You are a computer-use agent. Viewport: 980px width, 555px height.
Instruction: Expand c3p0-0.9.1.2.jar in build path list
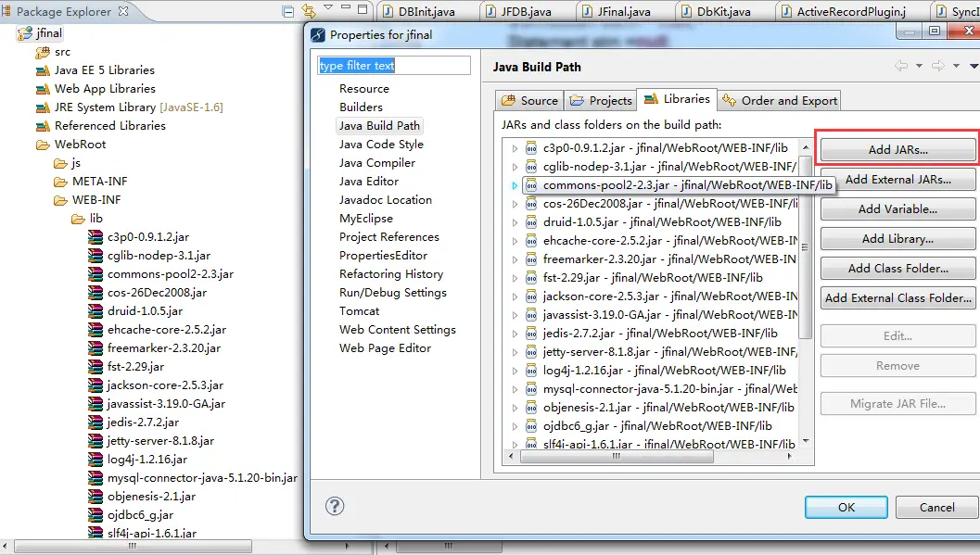(515, 148)
